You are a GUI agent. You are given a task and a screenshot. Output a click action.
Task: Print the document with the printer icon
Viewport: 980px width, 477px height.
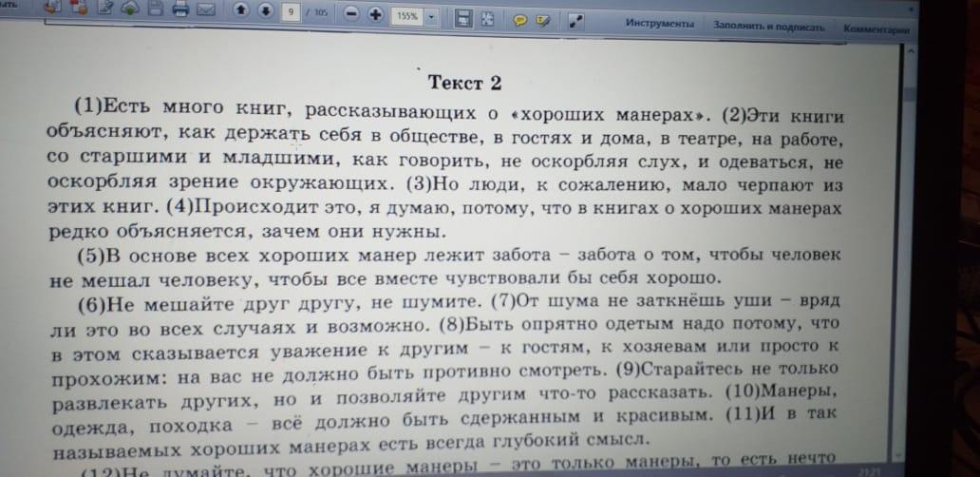coord(180,10)
